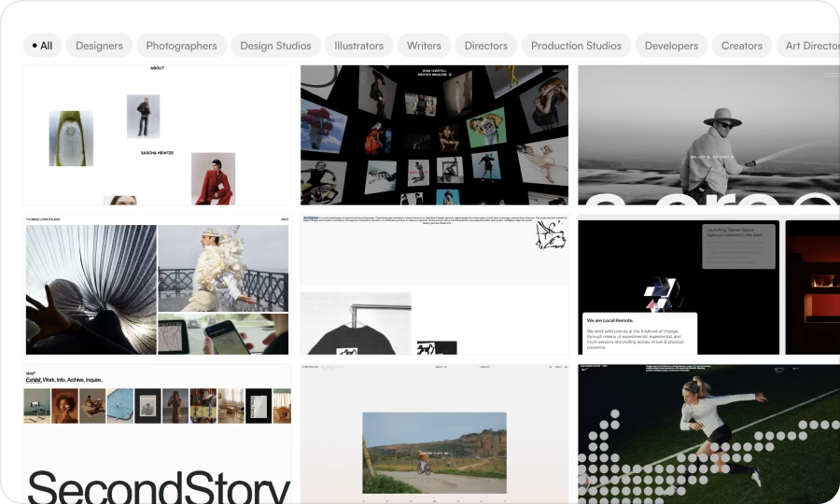Filter by Creators

pos(741,46)
